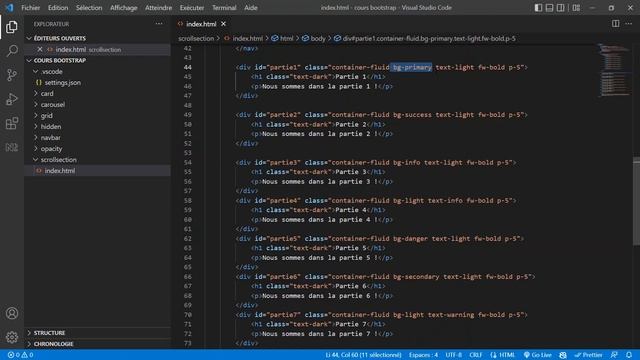640x360 pixels.
Task: Open the Aide menu
Action: tap(251, 8)
